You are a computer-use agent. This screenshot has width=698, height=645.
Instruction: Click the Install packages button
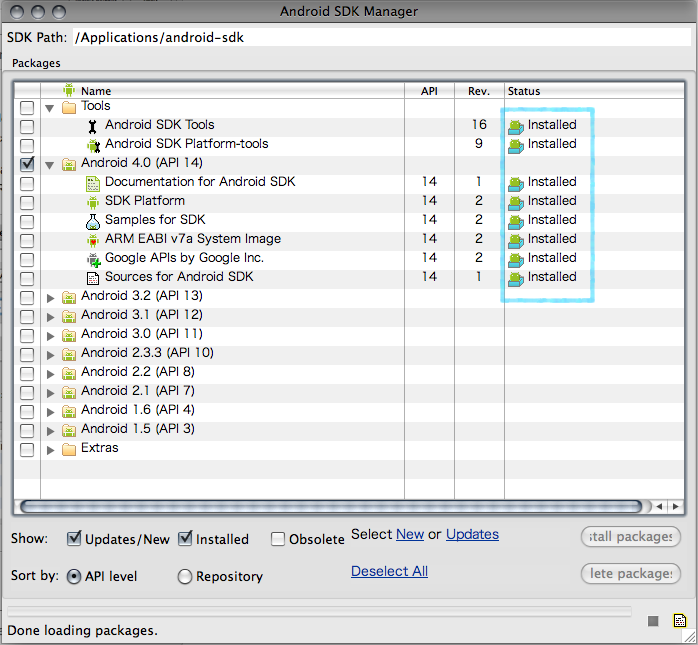(x=631, y=537)
